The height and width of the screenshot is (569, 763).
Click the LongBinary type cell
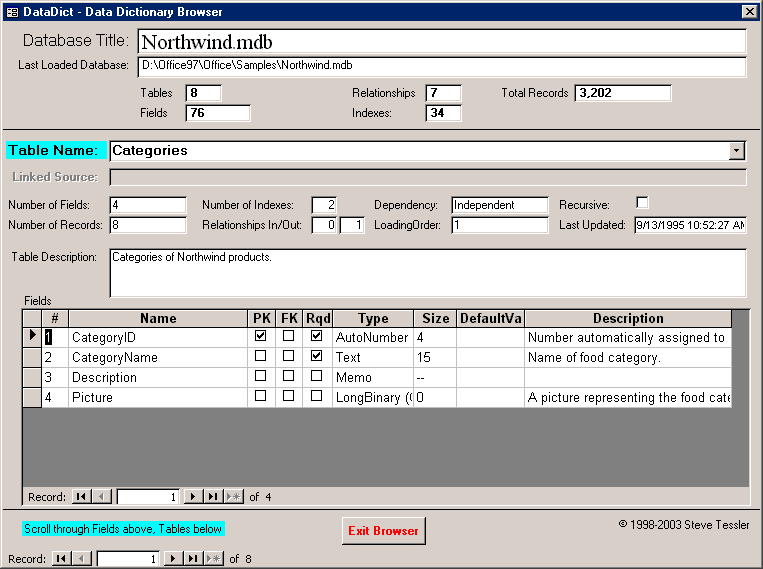pos(373,397)
